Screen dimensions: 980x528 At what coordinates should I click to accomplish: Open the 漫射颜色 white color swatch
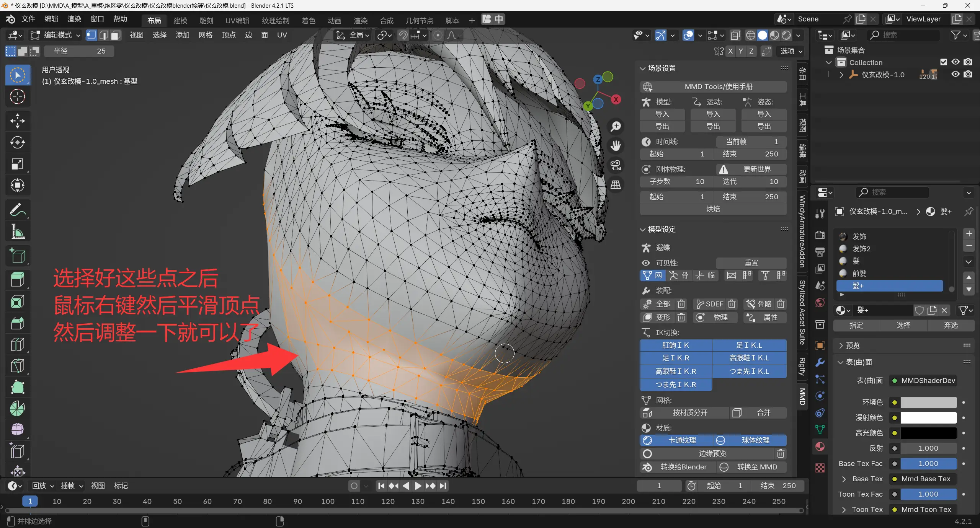[928, 417]
